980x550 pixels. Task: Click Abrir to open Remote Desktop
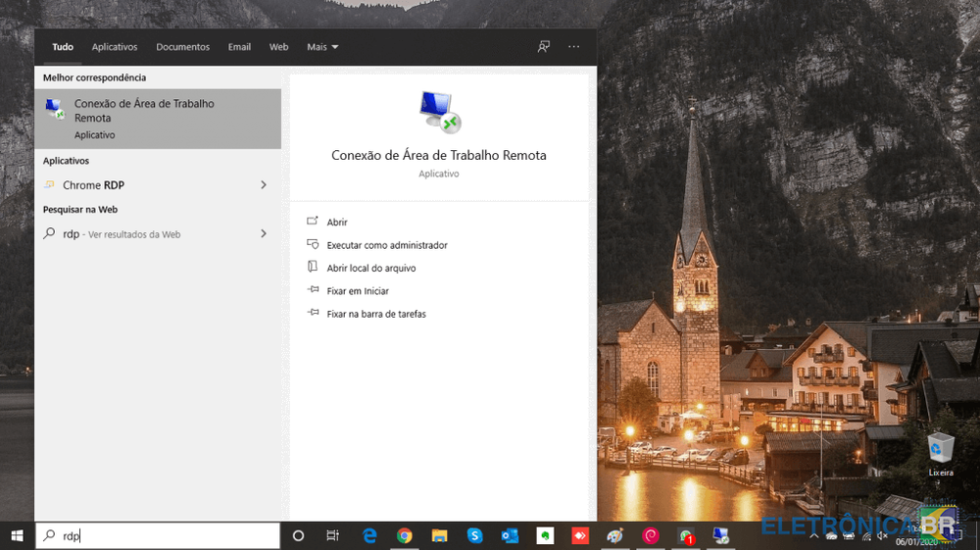pos(337,223)
